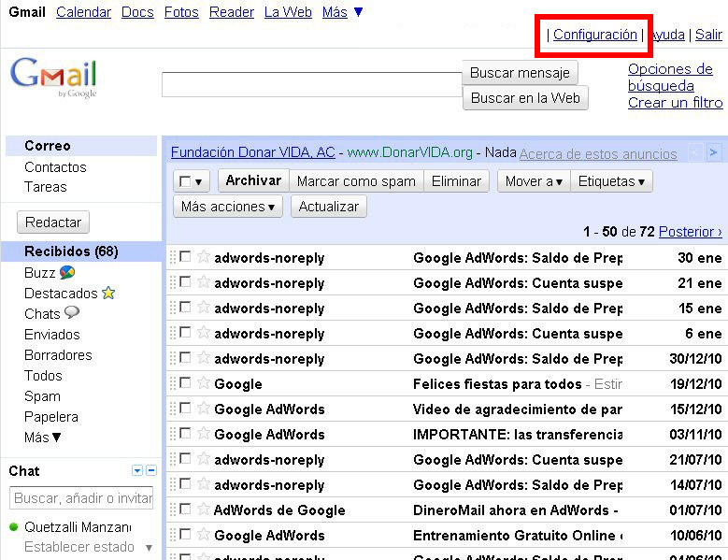Click the Actualizar button
This screenshot has height=560, width=728.
coord(329,207)
